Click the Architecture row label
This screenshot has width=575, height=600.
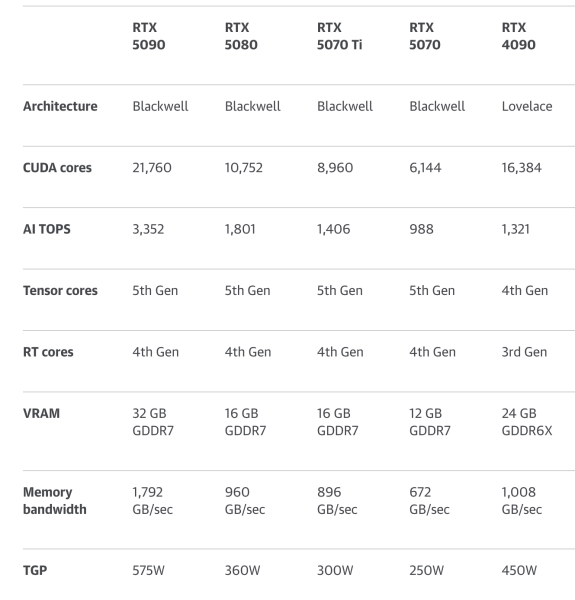pyautogui.click(x=60, y=106)
